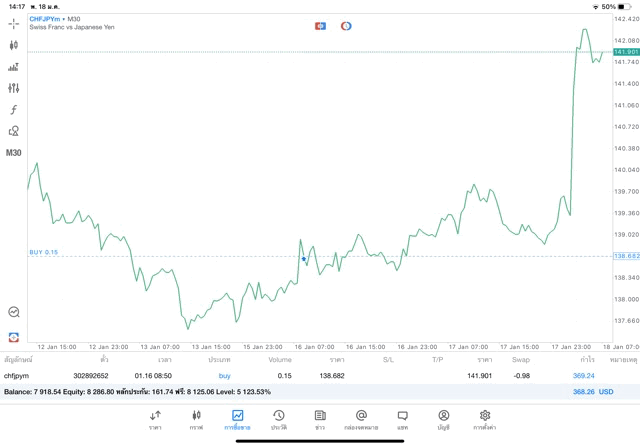Select the Trade tab highlighted in blue
The image size is (640, 447).
[237, 420]
